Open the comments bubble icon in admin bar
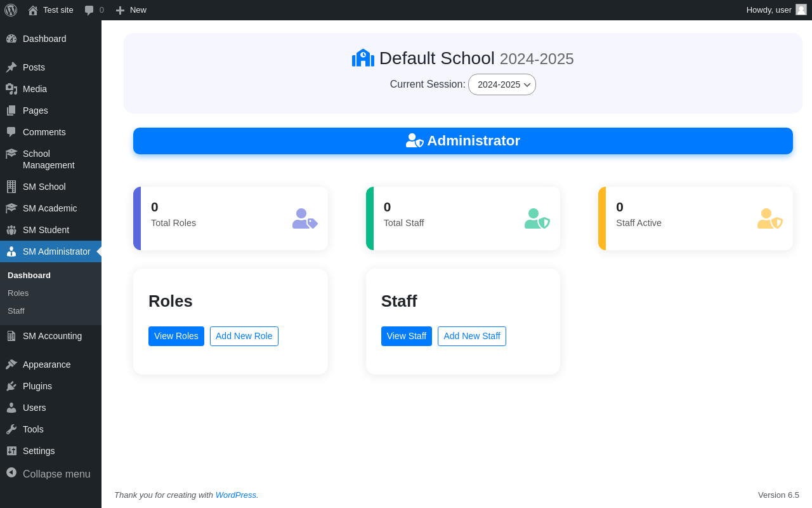 [89, 10]
